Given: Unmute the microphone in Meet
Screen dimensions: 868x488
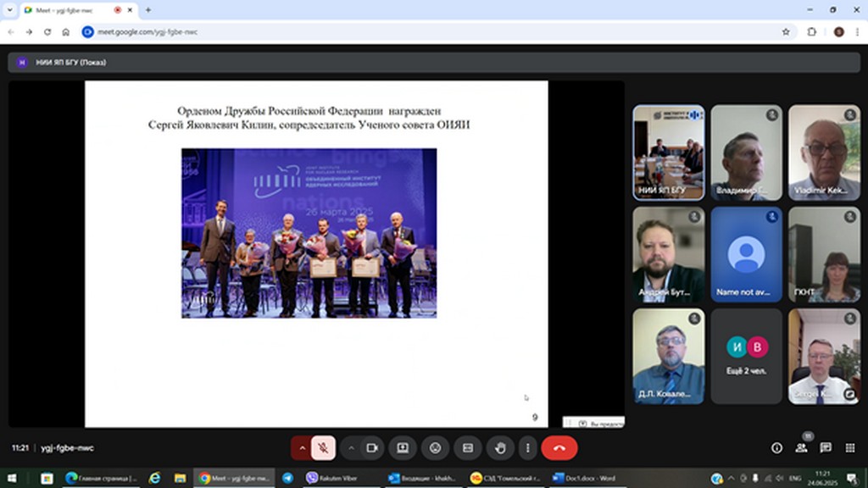Looking at the screenshot, I should pos(323,447).
